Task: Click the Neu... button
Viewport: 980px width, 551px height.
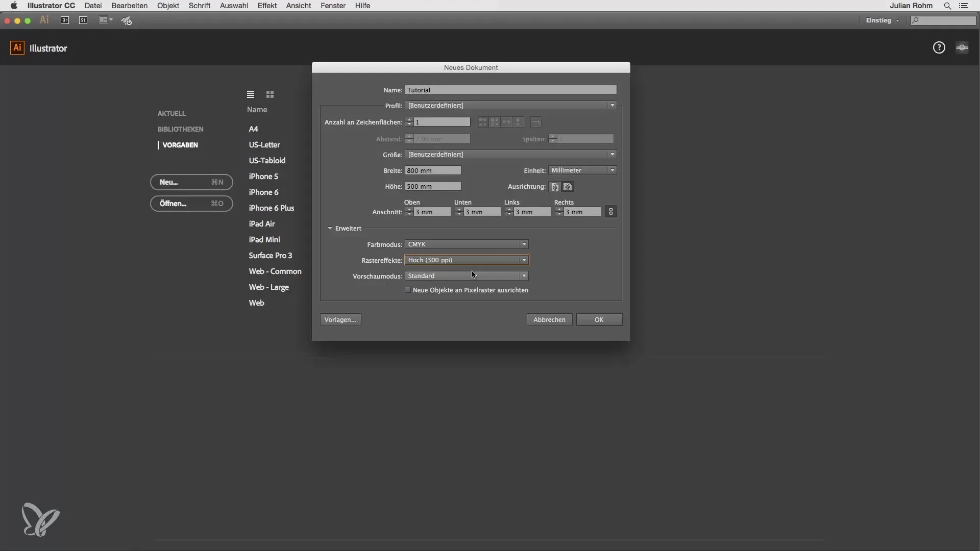Action: coord(191,182)
